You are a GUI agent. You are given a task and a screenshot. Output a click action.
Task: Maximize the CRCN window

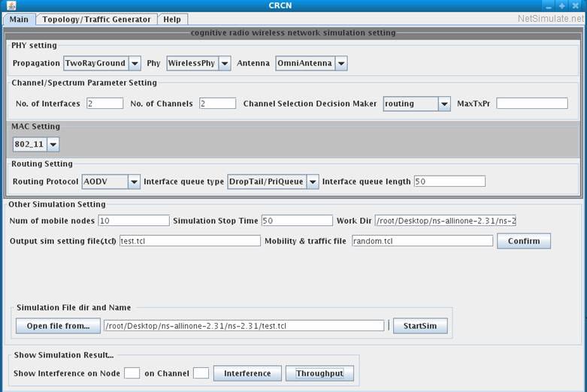point(562,5)
